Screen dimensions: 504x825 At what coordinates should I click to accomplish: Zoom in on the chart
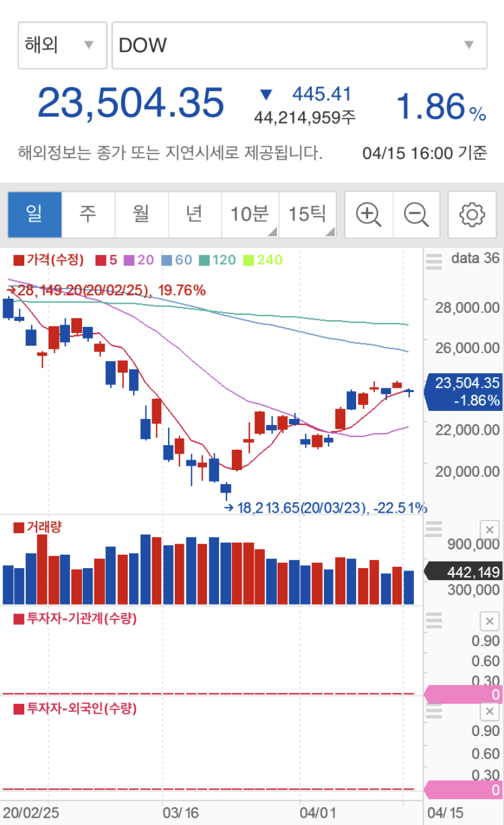coord(369,214)
